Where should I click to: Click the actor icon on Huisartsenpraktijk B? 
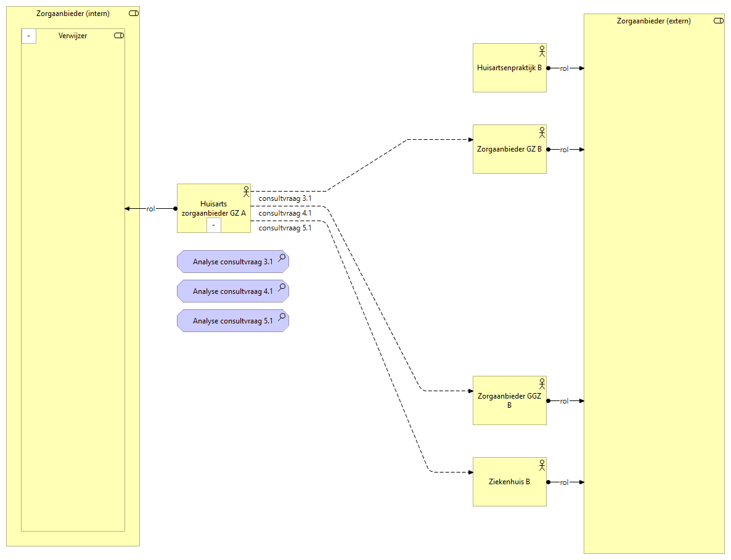[x=542, y=50]
